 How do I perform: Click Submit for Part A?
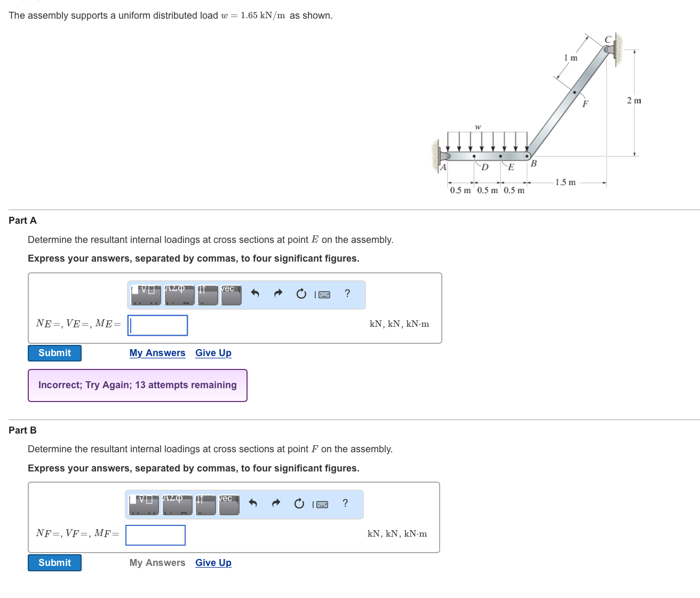coord(54,353)
